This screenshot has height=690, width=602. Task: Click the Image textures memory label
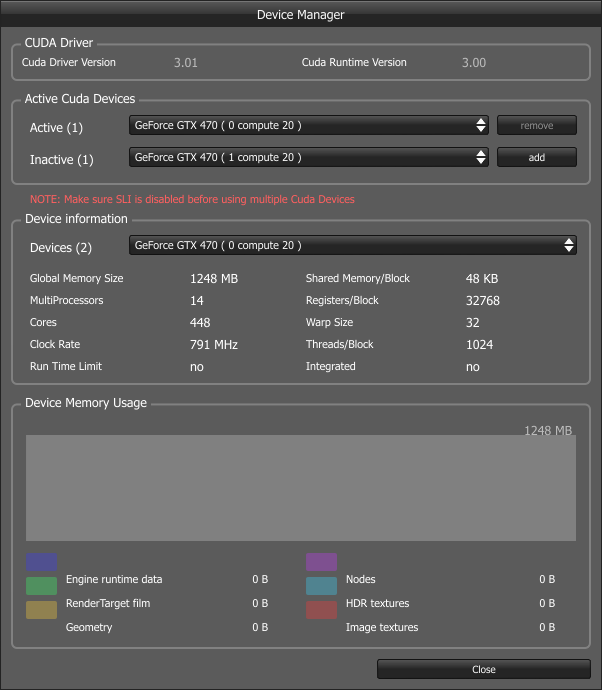[x=382, y=627]
